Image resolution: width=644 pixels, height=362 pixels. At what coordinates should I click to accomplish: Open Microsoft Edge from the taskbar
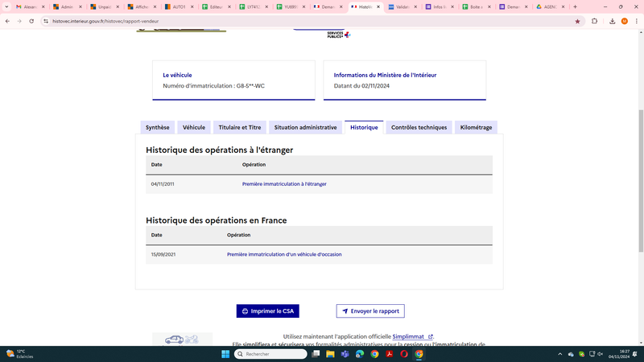point(360,354)
